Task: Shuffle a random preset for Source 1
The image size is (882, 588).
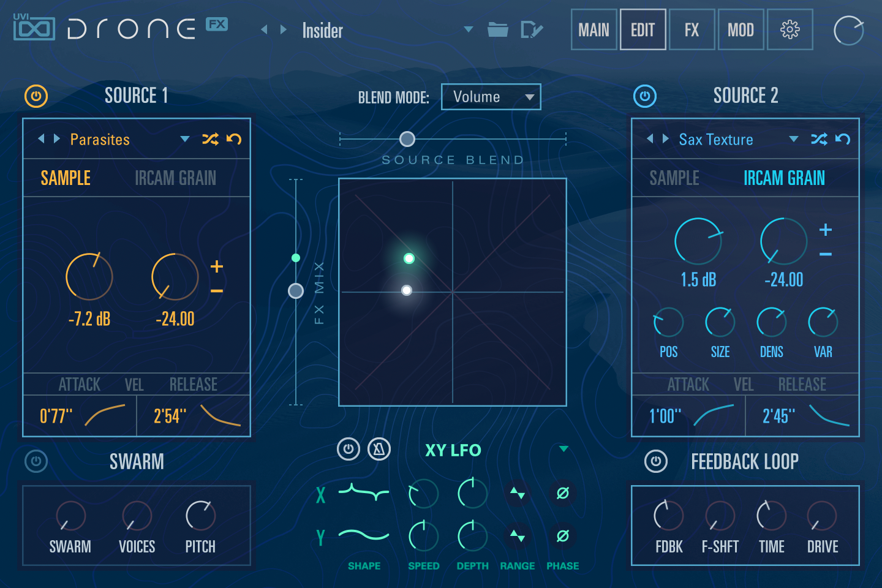Action: (209, 139)
